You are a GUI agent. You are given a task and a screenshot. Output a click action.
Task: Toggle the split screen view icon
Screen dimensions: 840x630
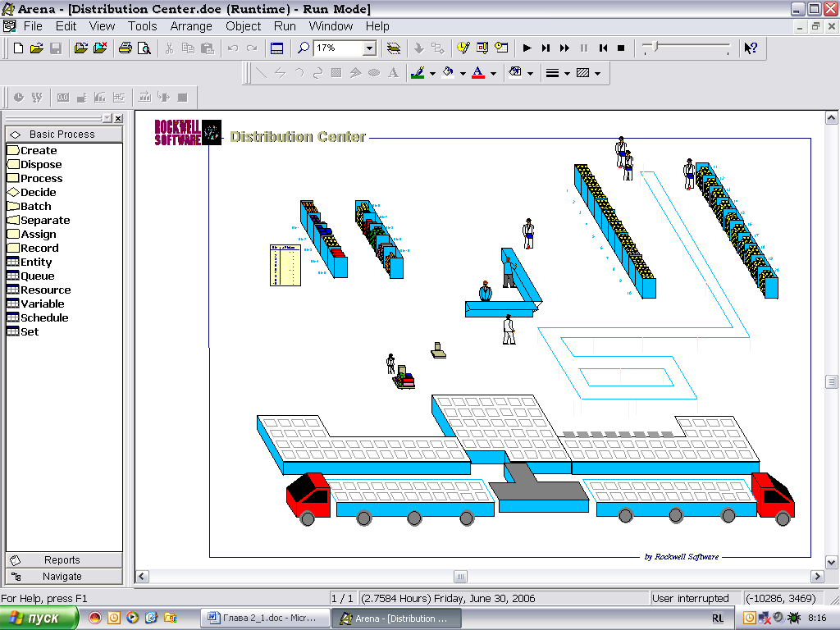pyautogui.click(x=277, y=48)
